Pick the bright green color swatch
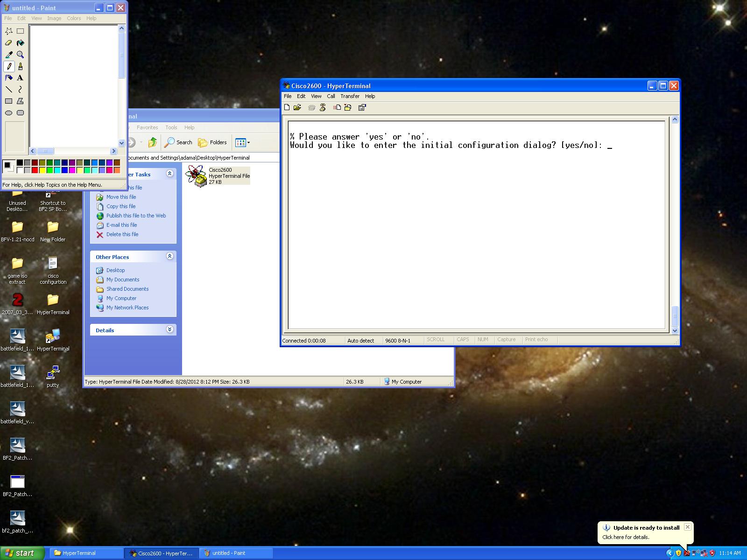This screenshot has height=560, width=747. click(x=49, y=170)
